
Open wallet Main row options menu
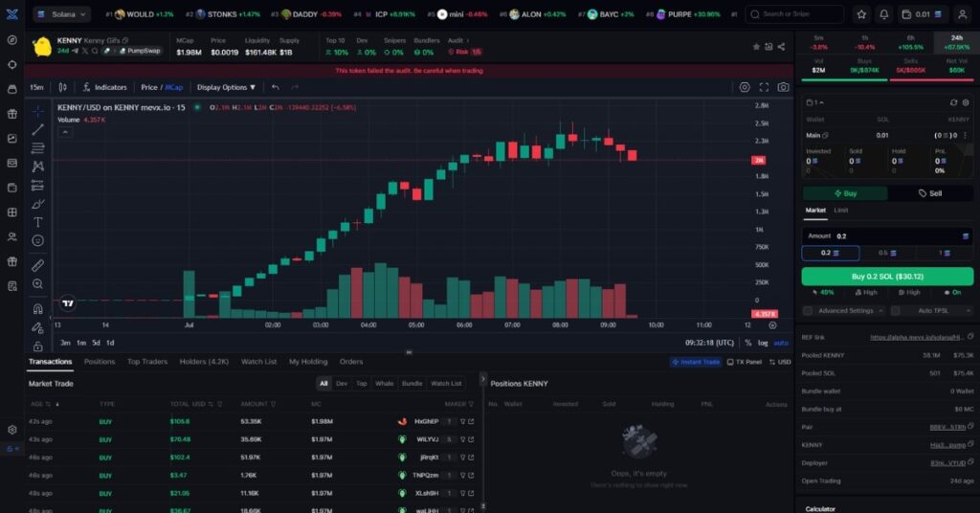966,136
